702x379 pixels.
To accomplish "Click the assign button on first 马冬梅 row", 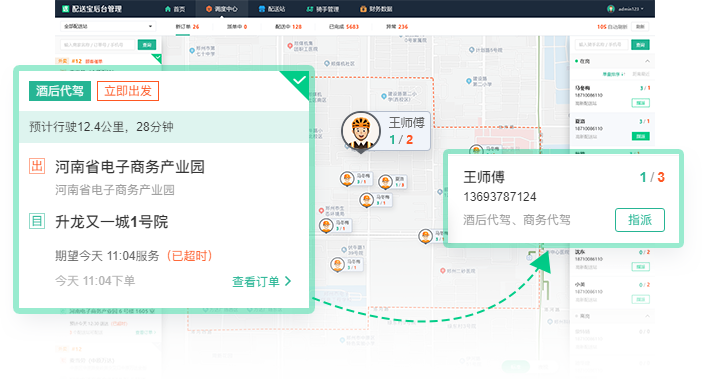I will [x=641, y=103].
